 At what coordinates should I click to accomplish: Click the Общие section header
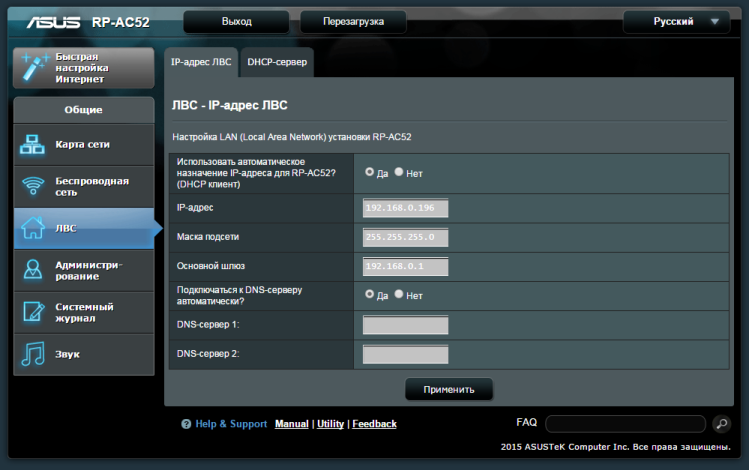point(84,110)
